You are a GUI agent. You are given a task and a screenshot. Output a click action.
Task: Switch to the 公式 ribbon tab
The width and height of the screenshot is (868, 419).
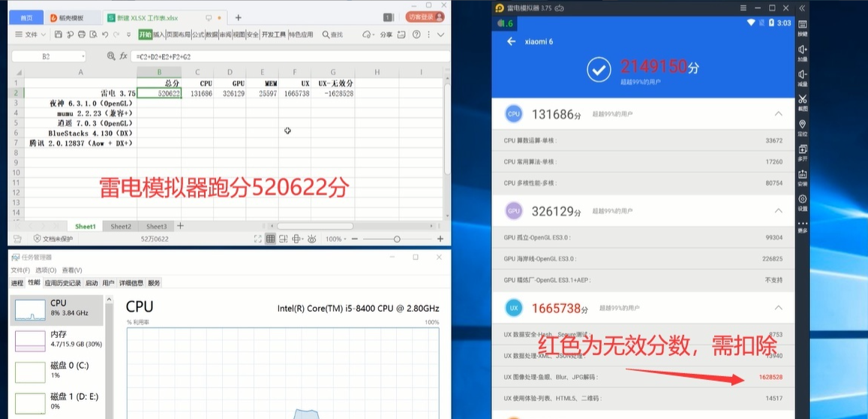(197, 35)
